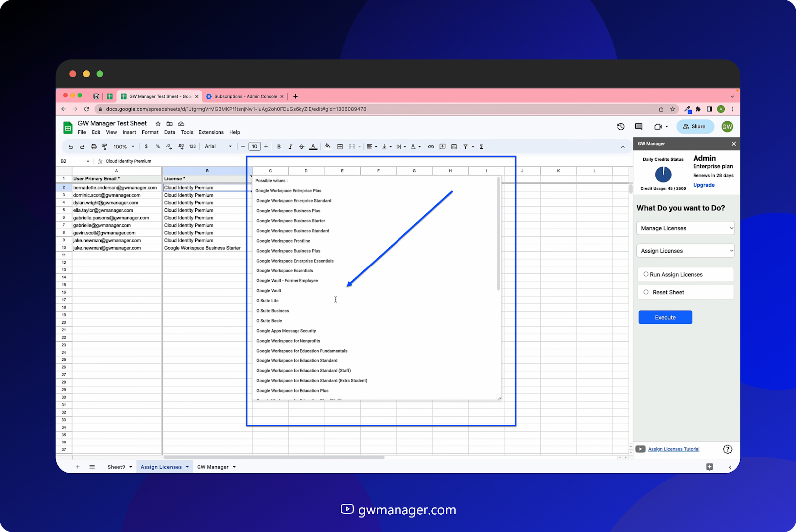Add a new sheet with plus icon
The image size is (796, 532).
click(x=78, y=467)
